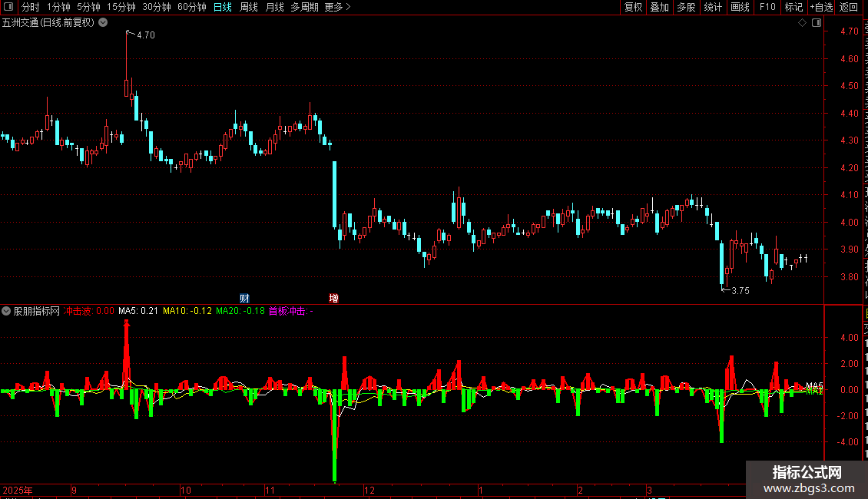
Task: Click month 12 on the time axis
Action: (x=369, y=490)
